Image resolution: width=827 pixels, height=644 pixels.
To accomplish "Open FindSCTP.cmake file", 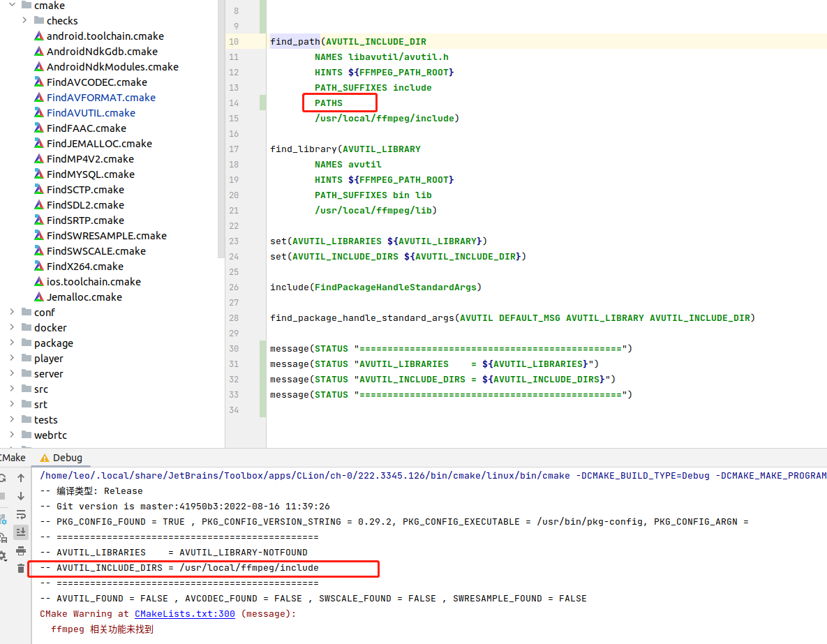I will [85, 189].
